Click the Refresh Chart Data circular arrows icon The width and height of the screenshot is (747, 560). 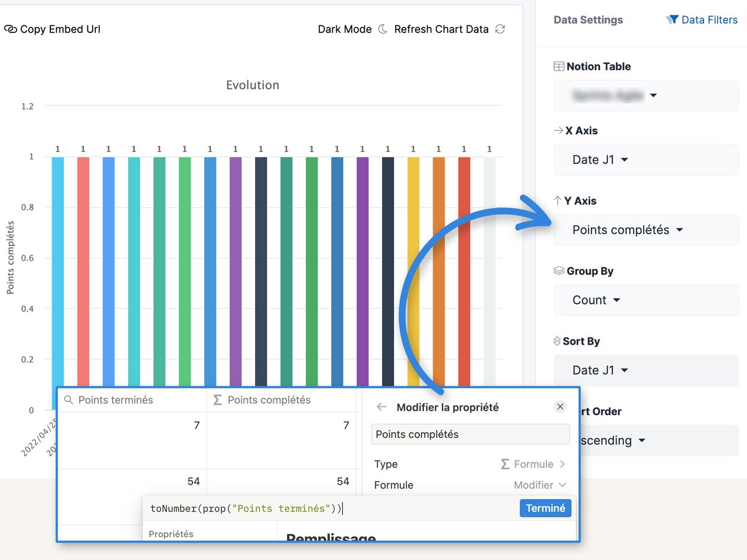(500, 29)
